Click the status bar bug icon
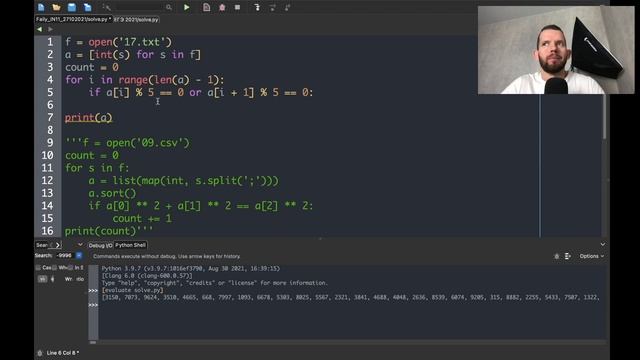This screenshot has height=360, width=640. 40,353
